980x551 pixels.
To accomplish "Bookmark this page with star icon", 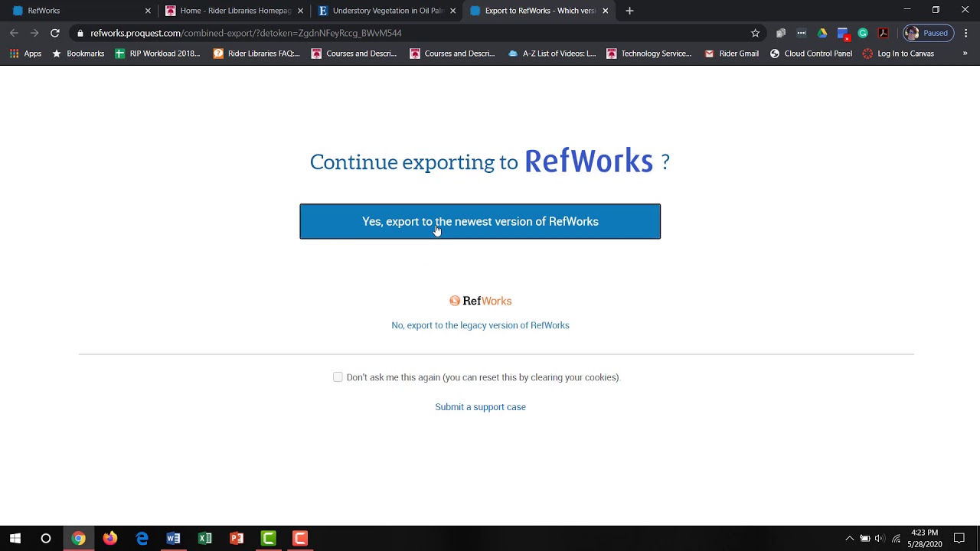I will (x=755, y=33).
